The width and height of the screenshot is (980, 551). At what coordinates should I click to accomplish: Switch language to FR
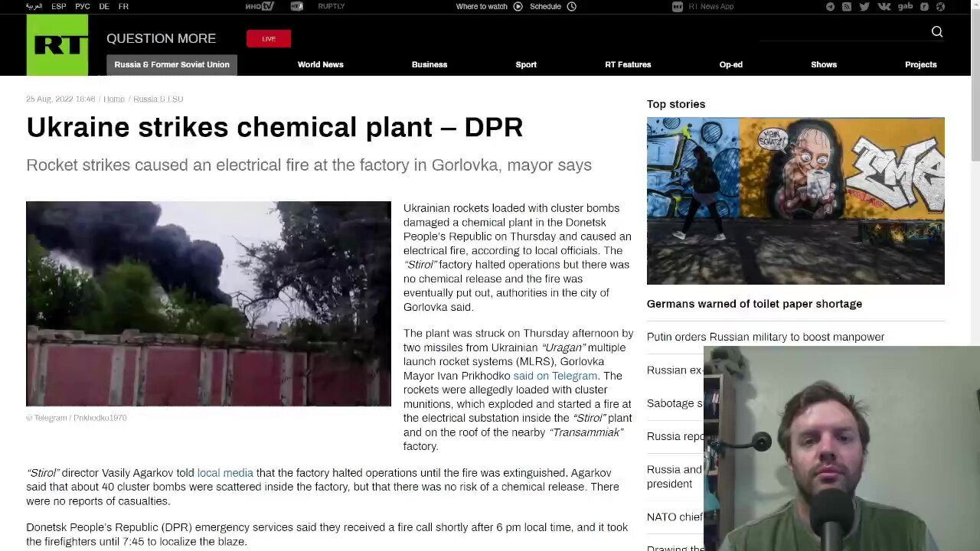[x=123, y=6]
